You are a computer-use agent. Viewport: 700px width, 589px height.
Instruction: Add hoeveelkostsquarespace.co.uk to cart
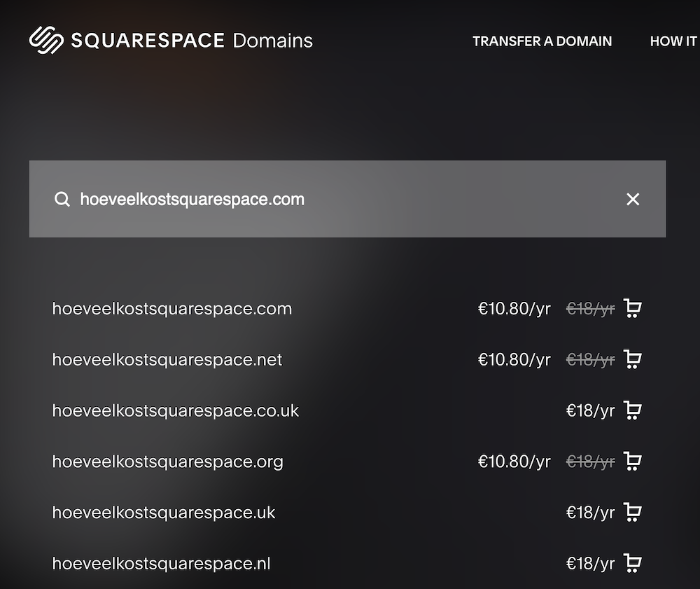click(x=633, y=411)
